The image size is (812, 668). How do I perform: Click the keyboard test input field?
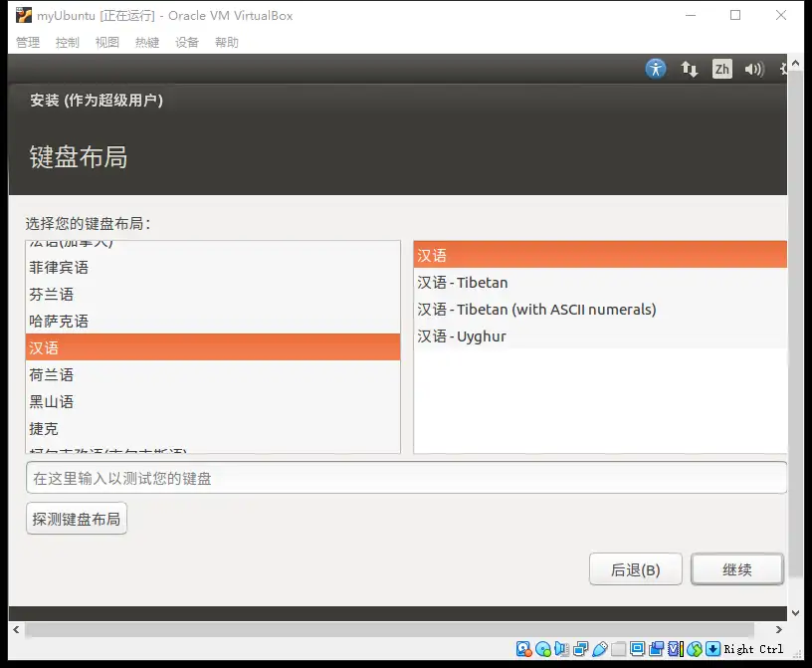pos(406,478)
